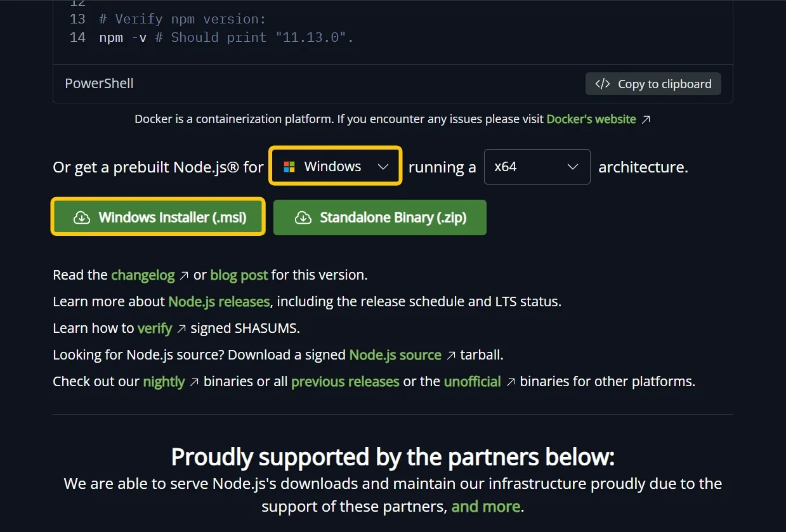Open the Node.js source tarball link
Viewport: 786px width, 532px height.
click(395, 355)
